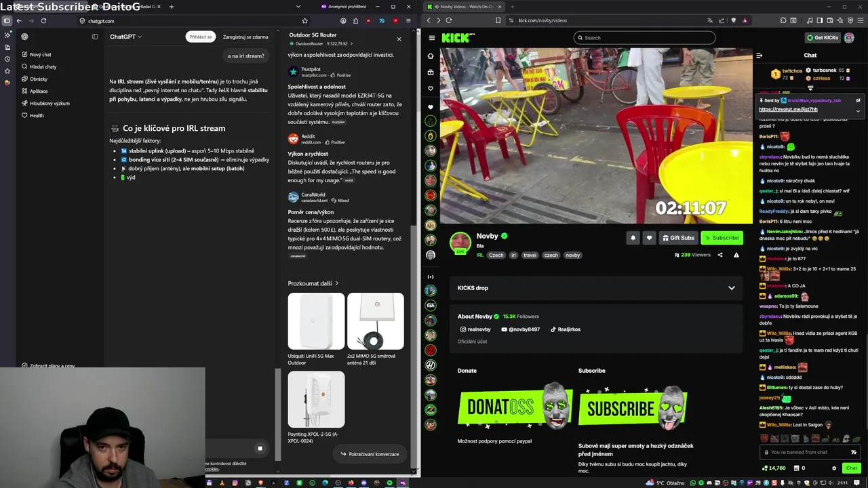The width and height of the screenshot is (868, 488).
Task: Open Kick chat settings gear
Action: point(834,468)
